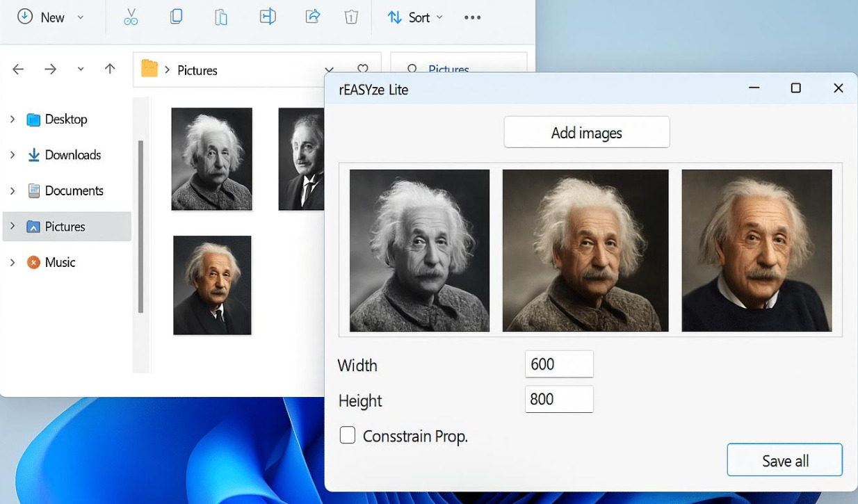This screenshot has width=858, height=504.
Task: Click the Width input field
Action: click(559, 364)
